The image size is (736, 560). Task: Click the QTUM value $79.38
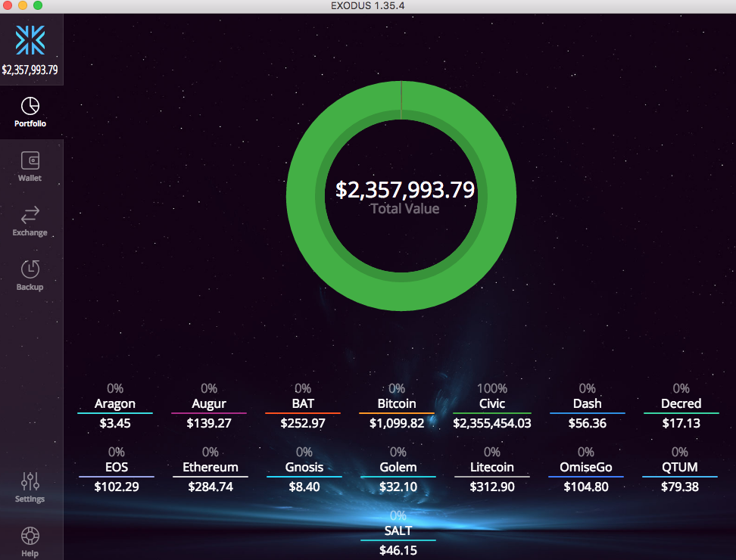[x=680, y=487]
